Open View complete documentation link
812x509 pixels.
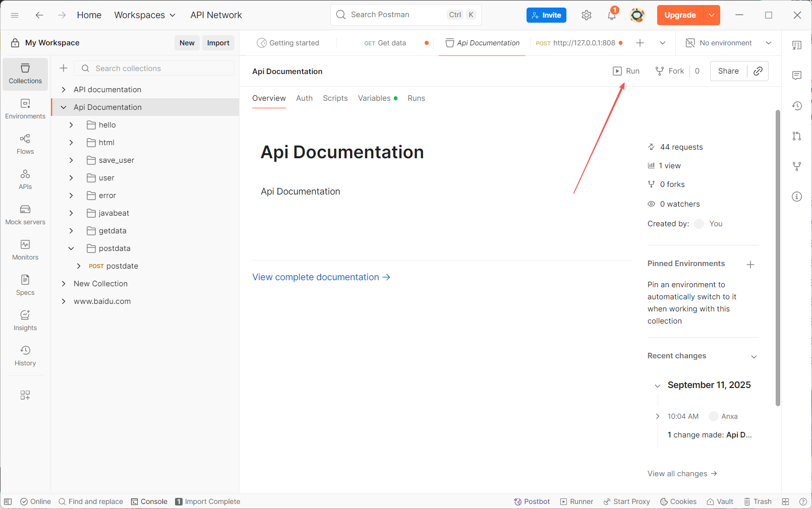tap(321, 277)
